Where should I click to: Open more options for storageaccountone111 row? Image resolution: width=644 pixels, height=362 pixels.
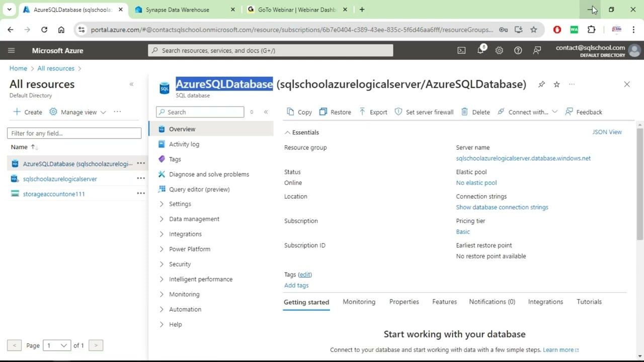(141, 194)
